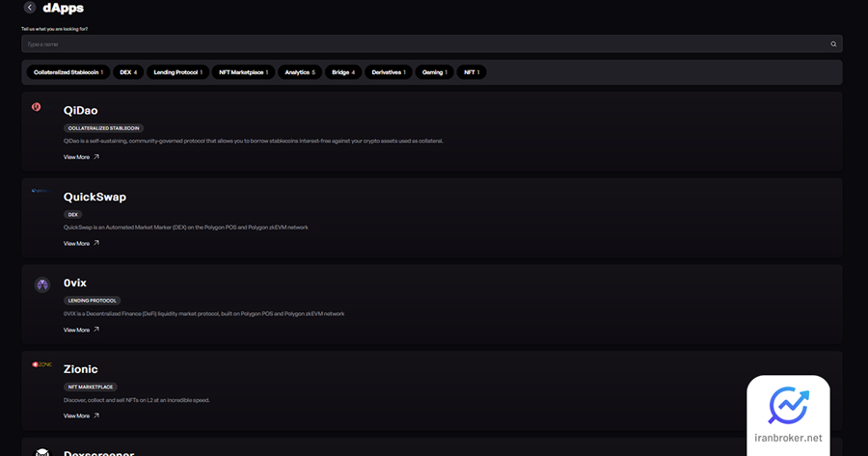This screenshot has width=868, height=456.
Task: Click the COLLATERALIZED STABLECOIN tag under QiDao
Action: (x=103, y=128)
